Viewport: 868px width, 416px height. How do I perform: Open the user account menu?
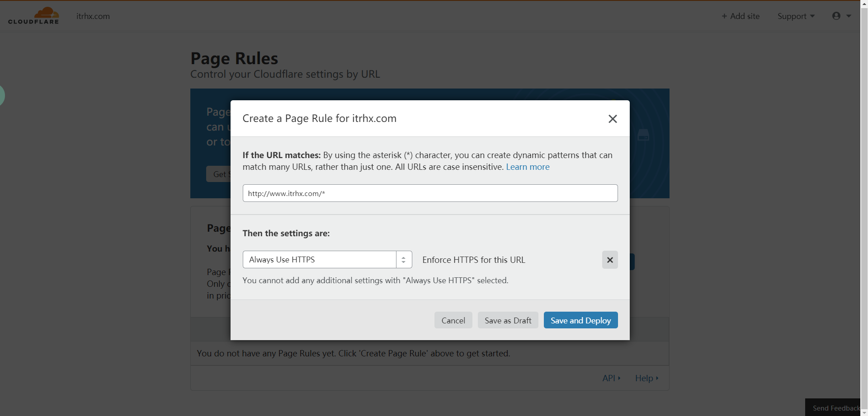click(x=841, y=16)
